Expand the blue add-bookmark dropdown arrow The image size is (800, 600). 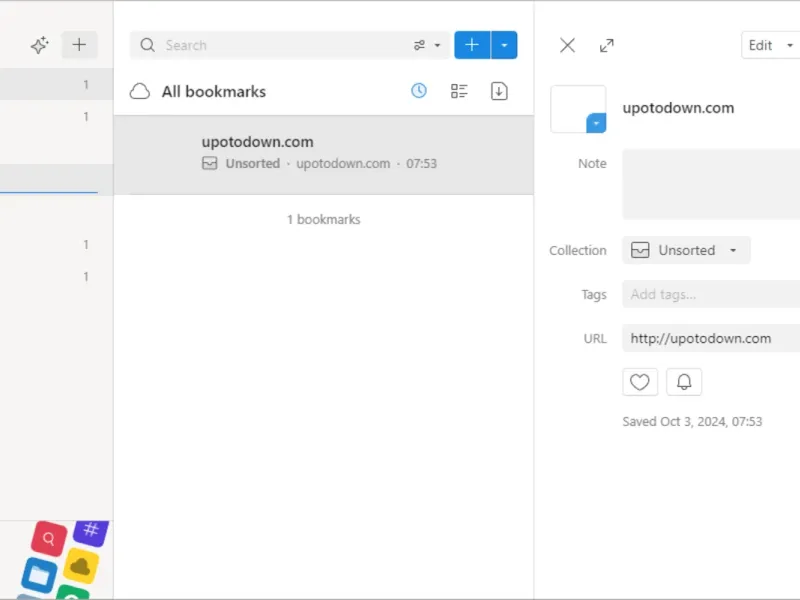pyautogui.click(x=504, y=45)
